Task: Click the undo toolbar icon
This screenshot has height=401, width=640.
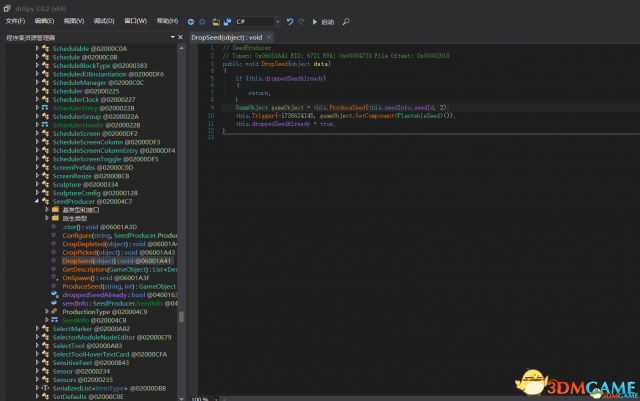Action: click(290, 21)
